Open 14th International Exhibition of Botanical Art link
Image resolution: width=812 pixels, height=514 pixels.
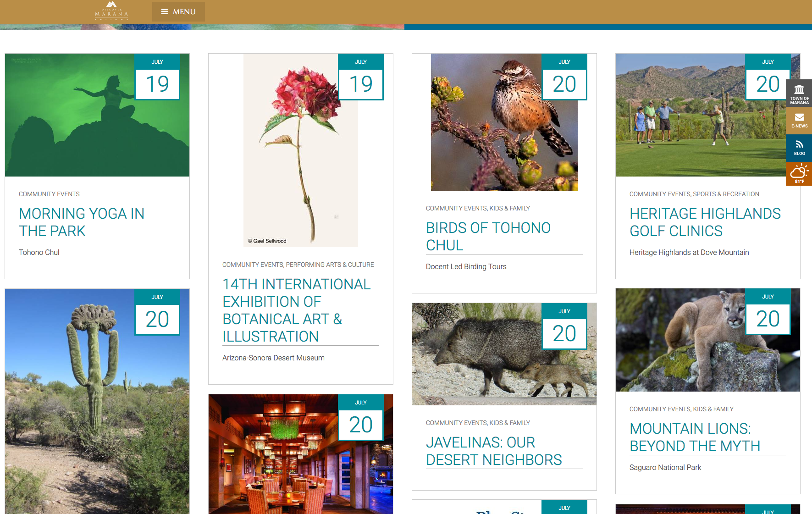(296, 310)
